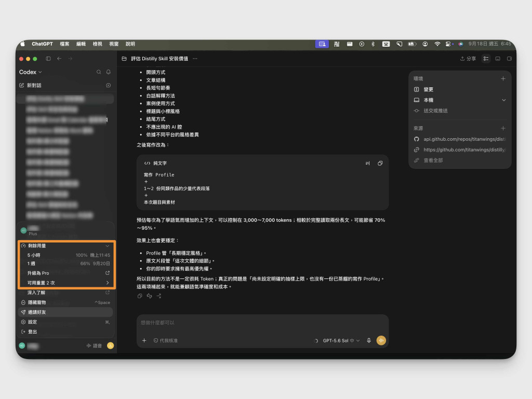Select 邀請好友 menu item

point(66,312)
